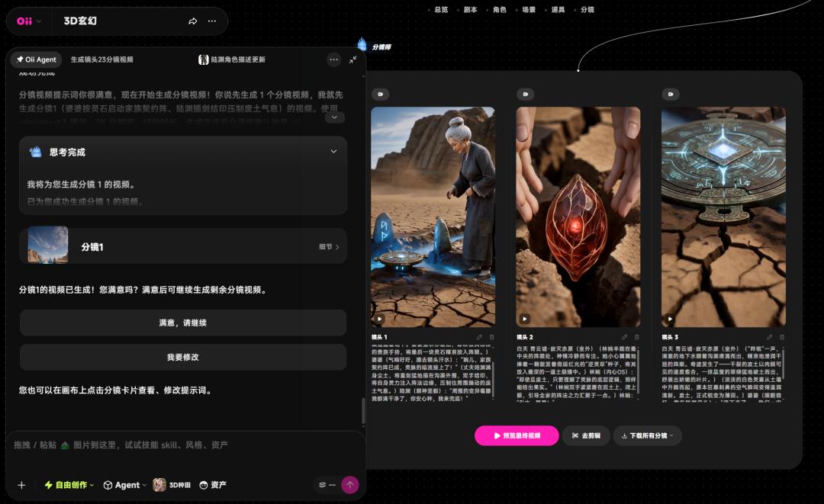Image resolution: width=824 pixels, height=504 pixels.
Task: Play the 镜头 3 video preview
Action: (670, 319)
